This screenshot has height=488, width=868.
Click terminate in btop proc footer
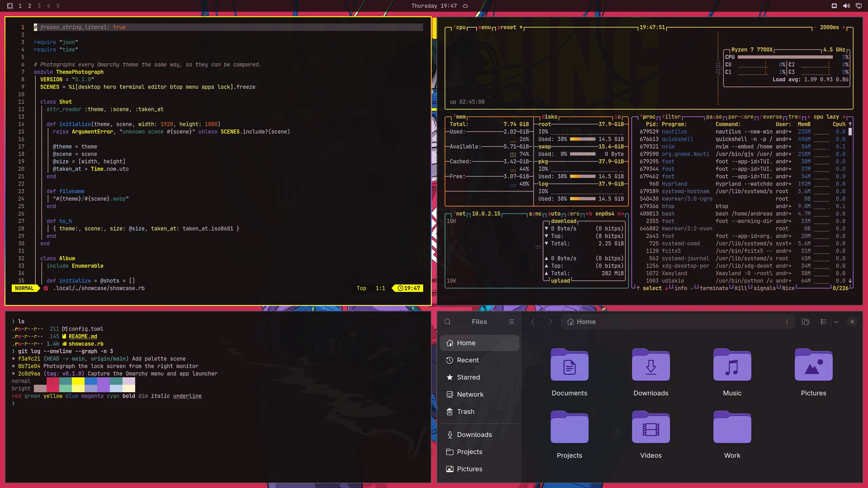point(714,288)
